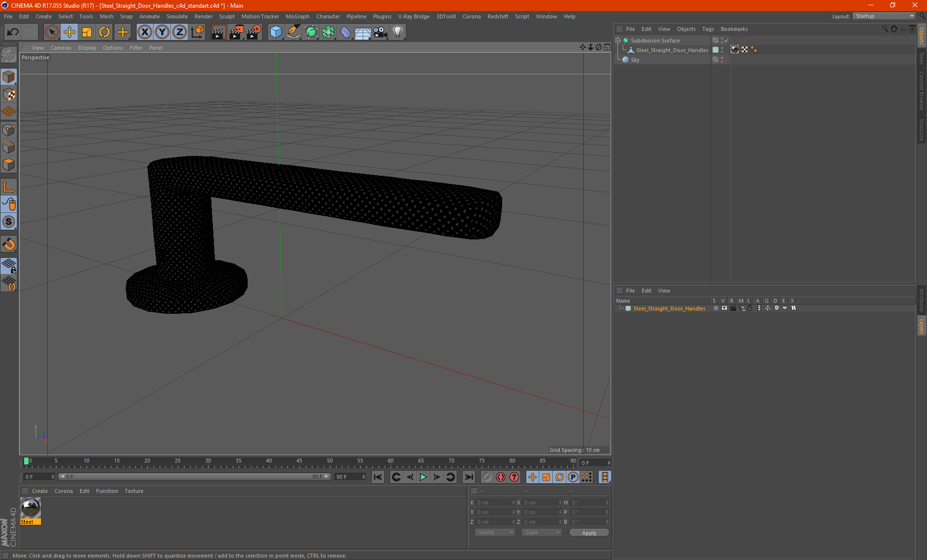Open the vertical Structure tab
This screenshot has height=560, width=927.
921,129
